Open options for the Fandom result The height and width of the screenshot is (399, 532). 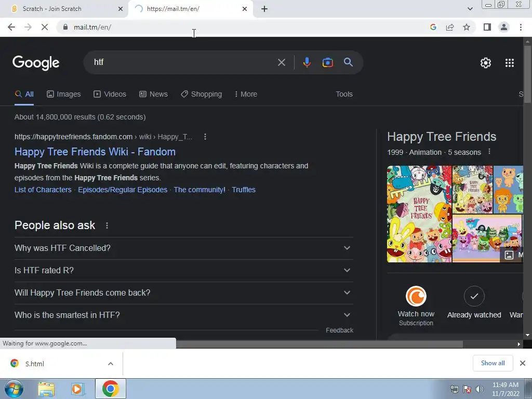(205, 137)
